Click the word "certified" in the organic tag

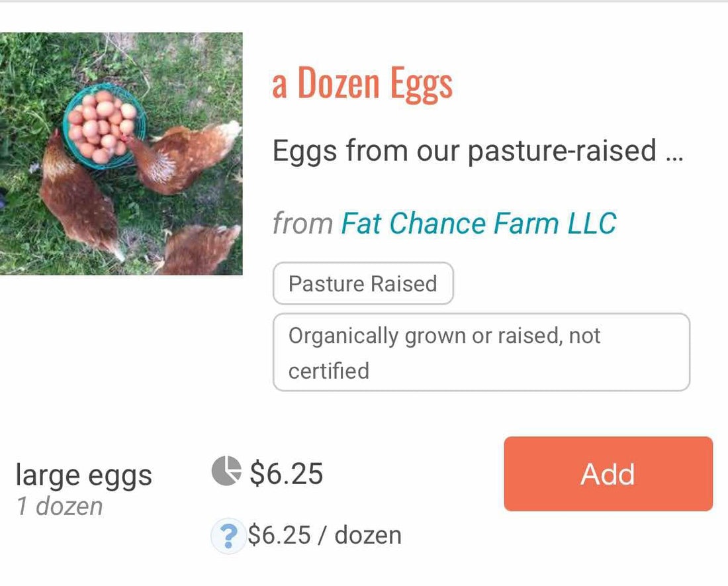[329, 371]
